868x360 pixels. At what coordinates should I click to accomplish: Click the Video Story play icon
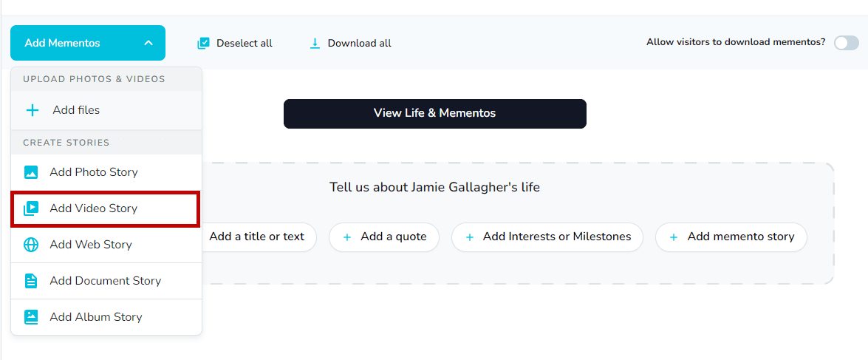point(31,208)
